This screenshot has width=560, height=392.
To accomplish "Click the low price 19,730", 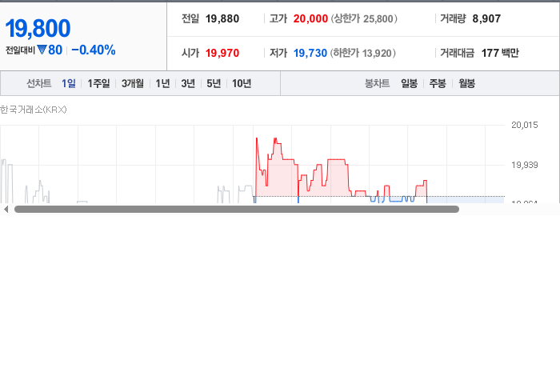I will tap(310, 53).
